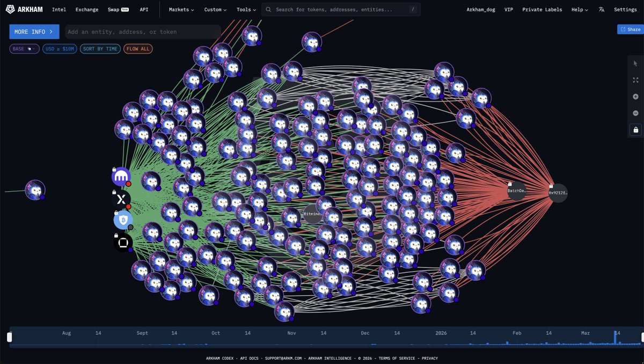This screenshot has width=644, height=364.
Task: Select the isolated penguin node at far left
Action: tap(35, 190)
